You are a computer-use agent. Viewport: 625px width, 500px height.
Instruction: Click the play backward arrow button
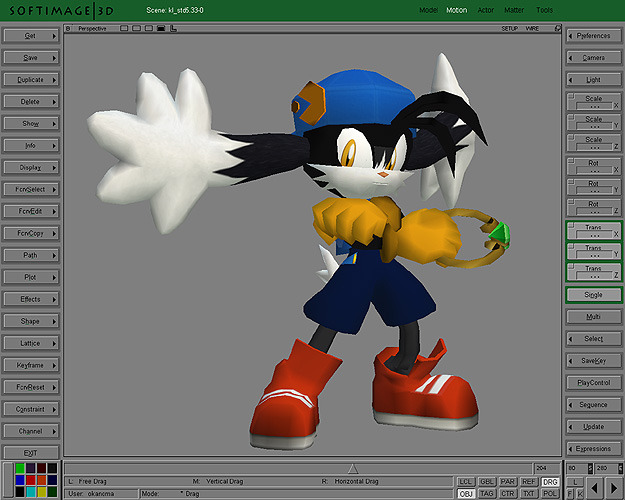595,488
